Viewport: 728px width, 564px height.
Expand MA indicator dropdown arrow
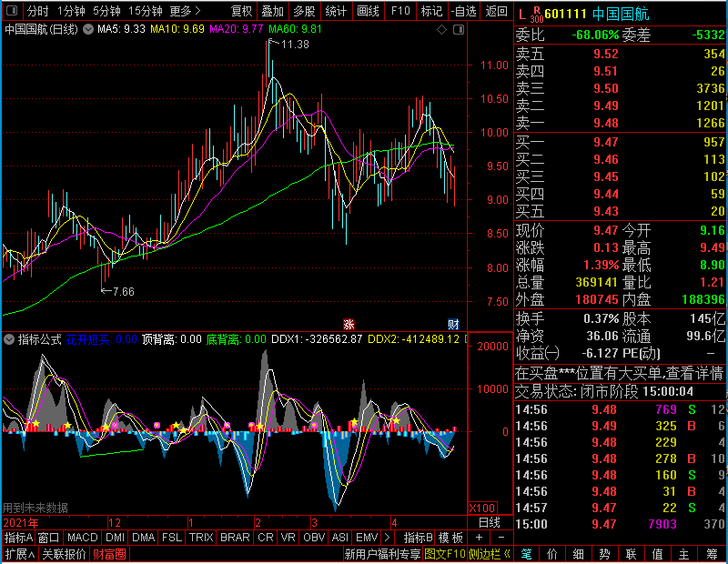[88, 29]
